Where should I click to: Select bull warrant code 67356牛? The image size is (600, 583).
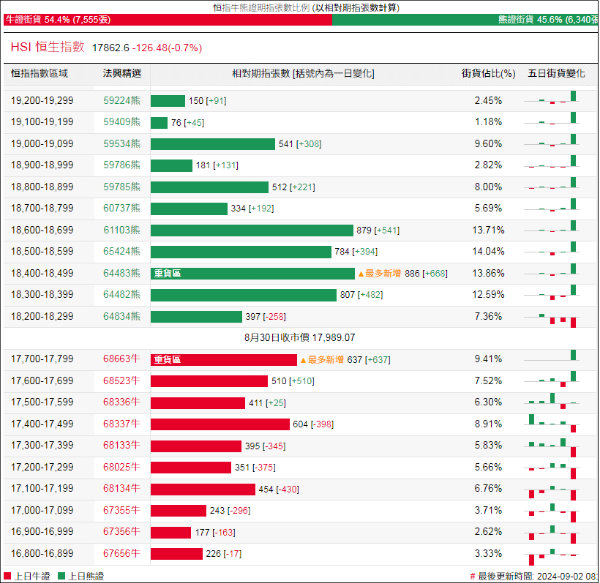pos(122,532)
